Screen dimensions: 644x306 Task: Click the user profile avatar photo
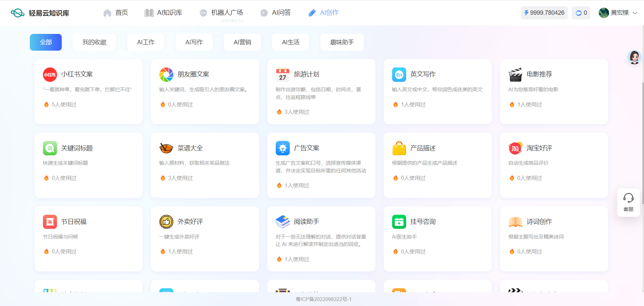[604, 13]
